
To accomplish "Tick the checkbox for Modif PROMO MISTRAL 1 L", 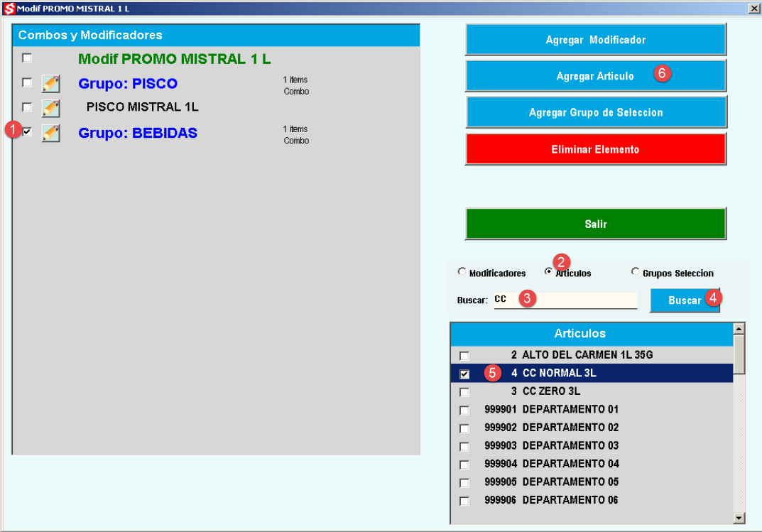I will tap(27, 58).
